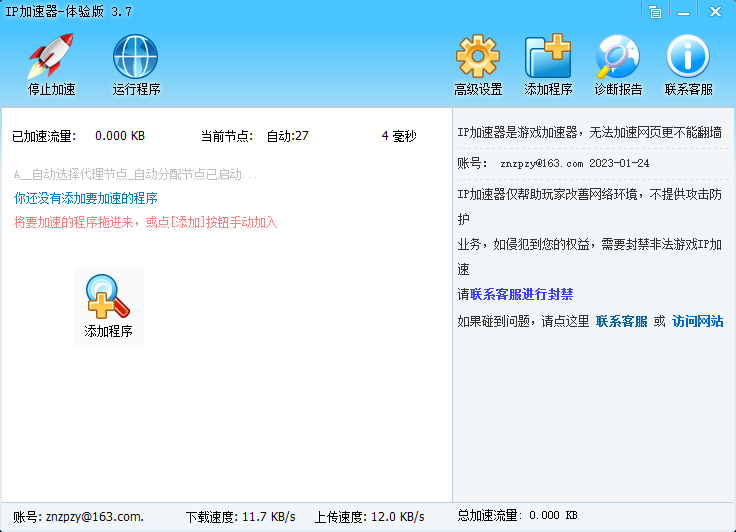Screen dimensions: 736x532
Task: Open the 访问网站 link
Action: tap(698, 322)
